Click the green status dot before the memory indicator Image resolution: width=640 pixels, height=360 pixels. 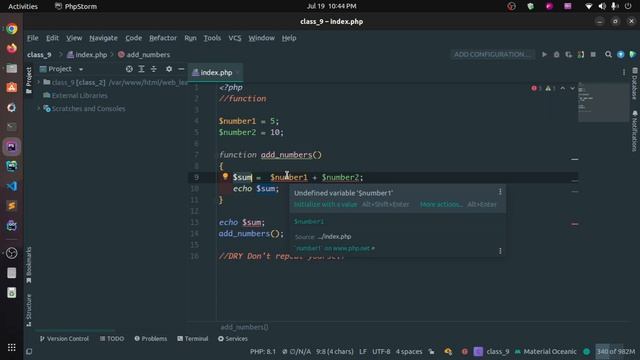pyautogui.click(x=587, y=351)
